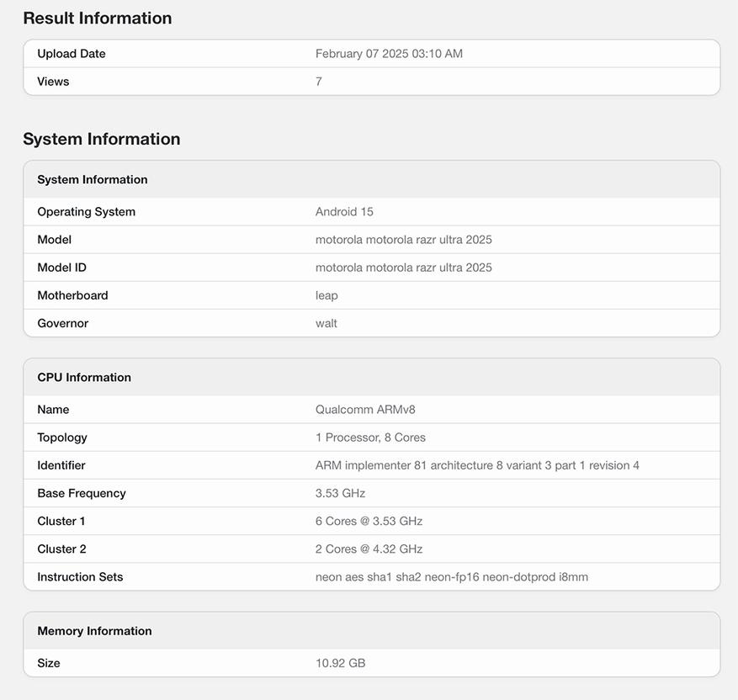Screen dimensions: 738x700
Task: Click the Android 15 operating system value
Action: pyautogui.click(x=344, y=212)
